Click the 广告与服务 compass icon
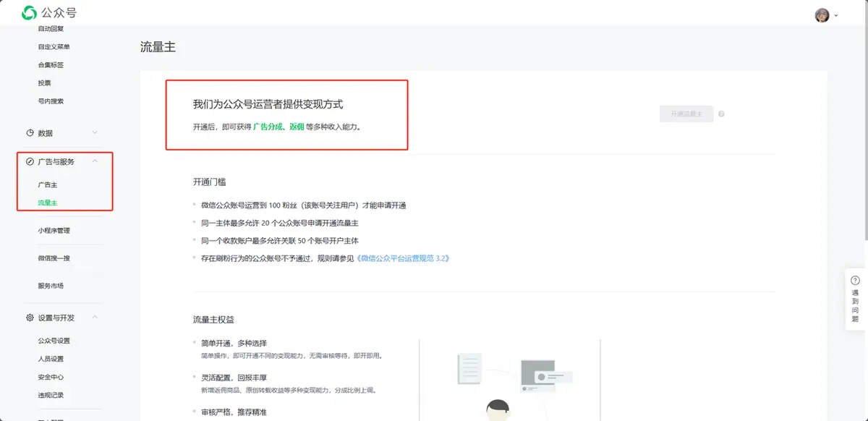This screenshot has width=868, height=421. tap(30, 161)
